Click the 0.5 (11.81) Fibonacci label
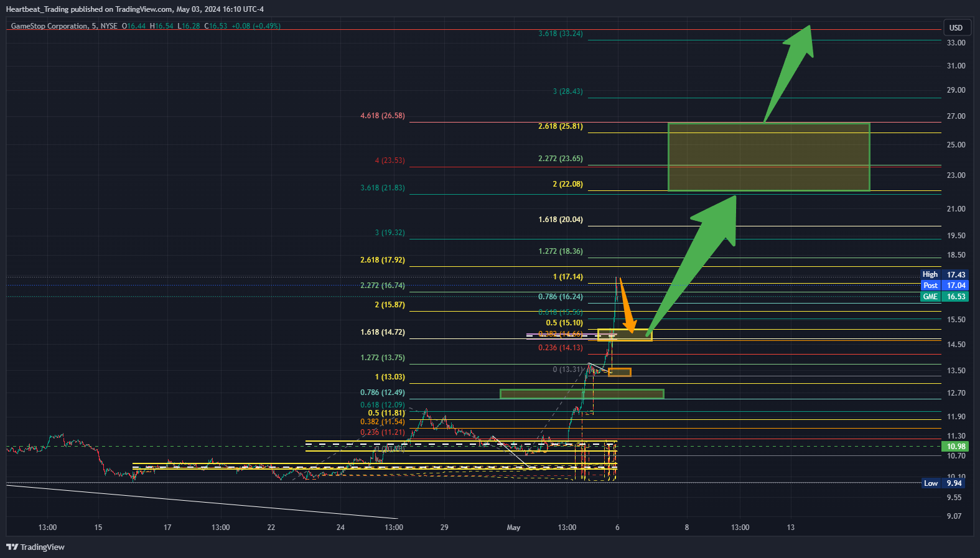This screenshot has width=980, height=558. pyautogui.click(x=386, y=413)
